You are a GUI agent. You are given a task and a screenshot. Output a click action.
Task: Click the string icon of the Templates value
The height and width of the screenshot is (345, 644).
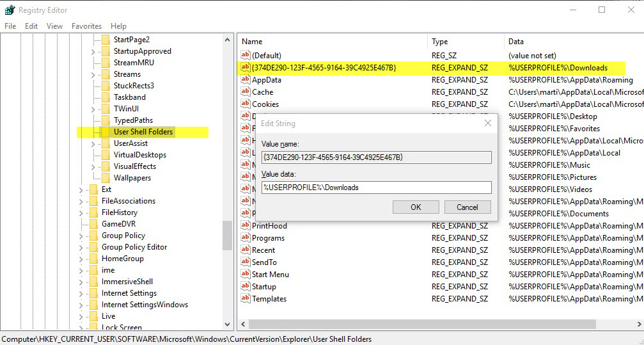245,298
